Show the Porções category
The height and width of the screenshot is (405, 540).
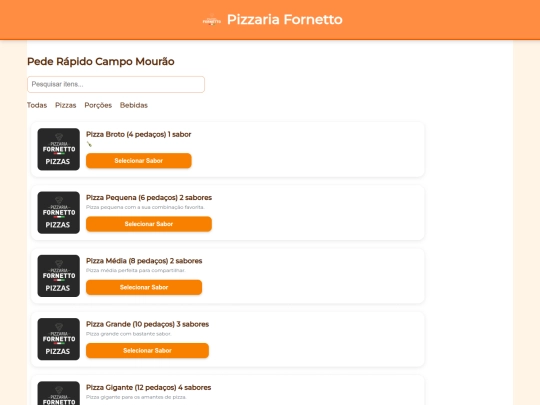98,105
